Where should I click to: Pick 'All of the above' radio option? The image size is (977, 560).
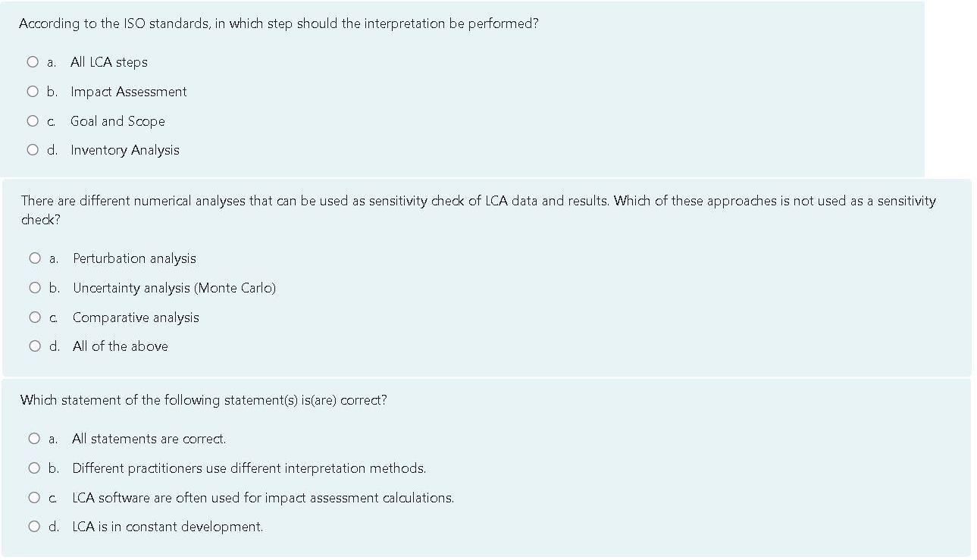[35, 346]
